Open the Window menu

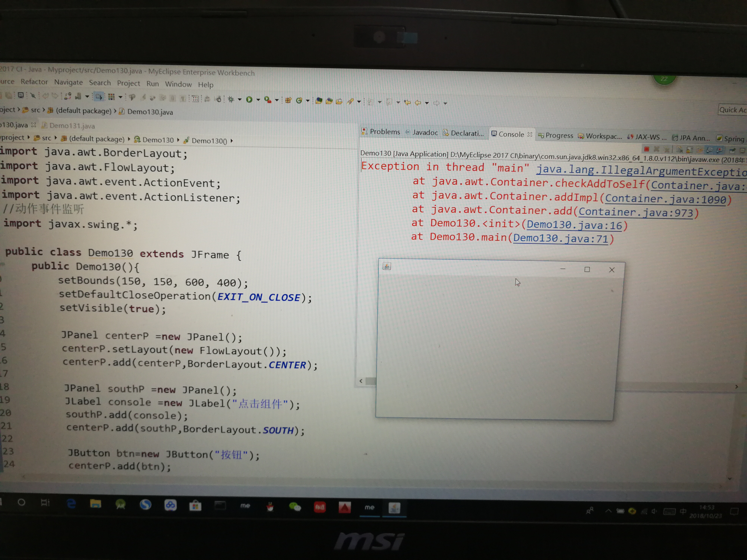pos(178,84)
